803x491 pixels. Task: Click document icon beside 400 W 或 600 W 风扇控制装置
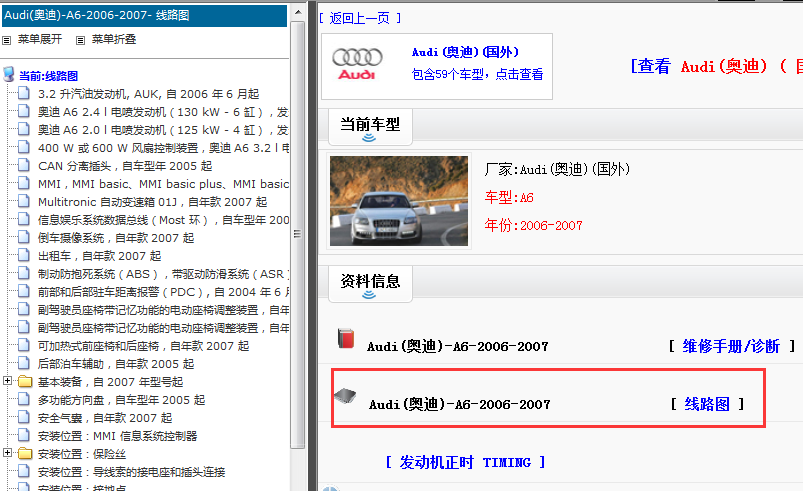(24, 147)
